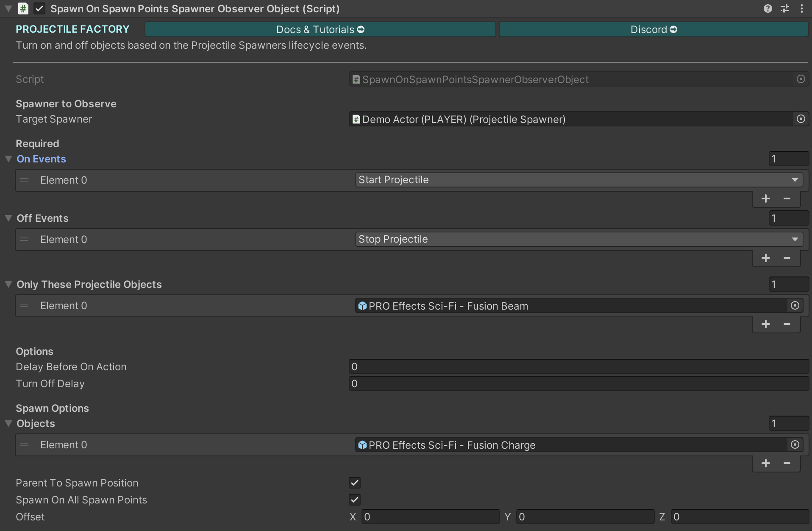This screenshot has height=531, width=812.
Task: Open object picker for Target Spawner
Action: click(x=801, y=119)
